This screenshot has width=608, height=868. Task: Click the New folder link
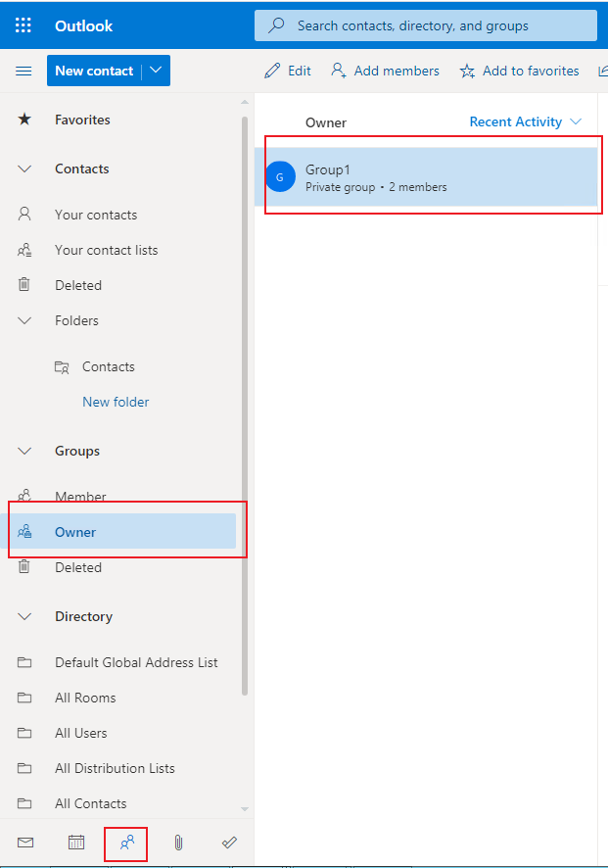tap(116, 402)
